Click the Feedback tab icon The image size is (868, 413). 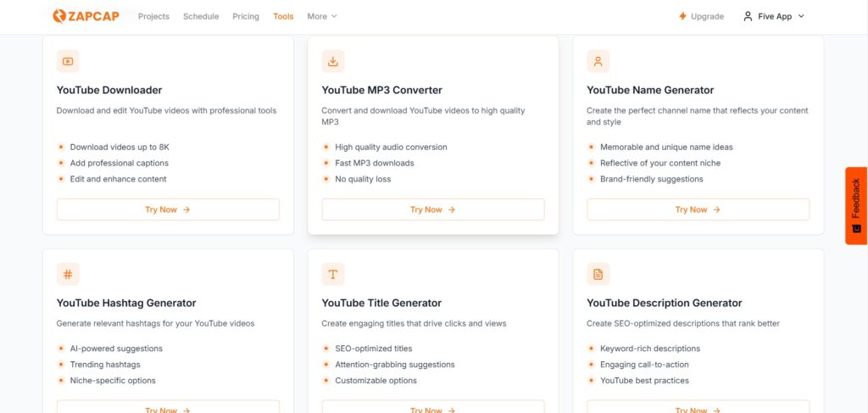tap(856, 228)
